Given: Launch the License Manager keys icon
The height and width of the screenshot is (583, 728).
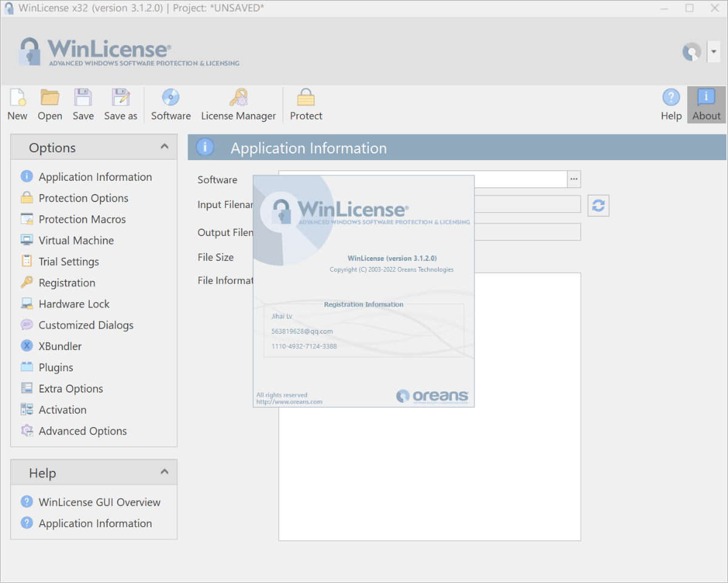Looking at the screenshot, I should pos(238,98).
